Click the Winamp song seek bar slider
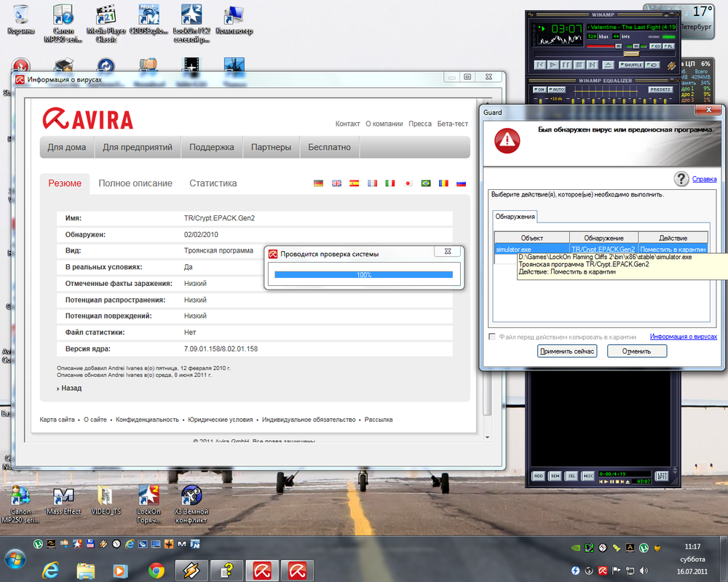728x582 pixels. pos(630,53)
